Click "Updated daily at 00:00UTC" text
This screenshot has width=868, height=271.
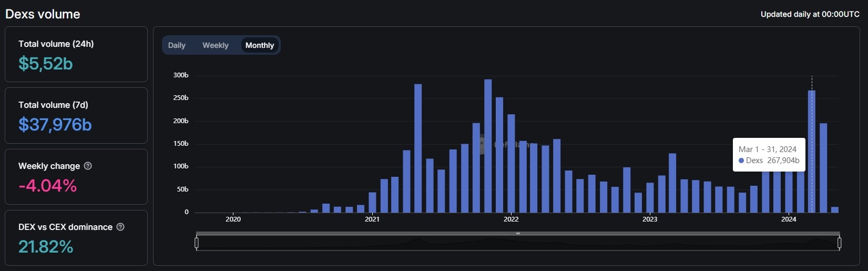pyautogui.click(x=810, y=14)
